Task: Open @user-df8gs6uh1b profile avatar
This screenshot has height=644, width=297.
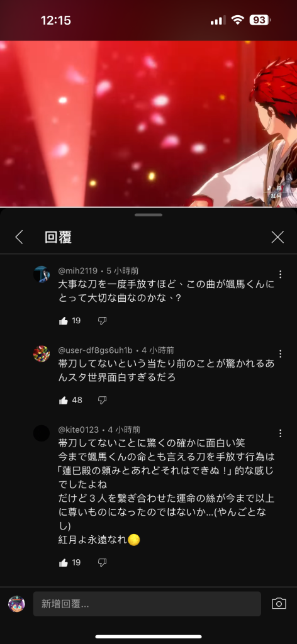Action: 42,353
